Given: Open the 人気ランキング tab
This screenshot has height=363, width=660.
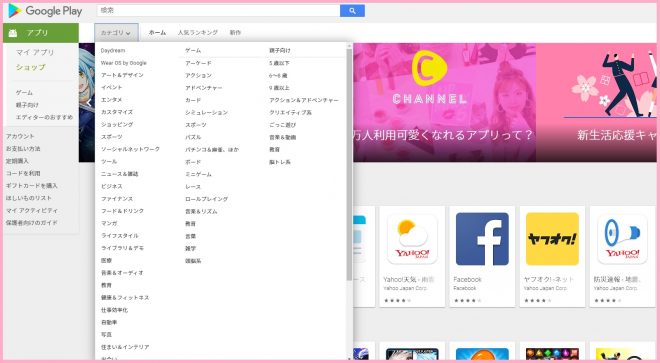Looking at the screenshot, I should pos(197,32).
